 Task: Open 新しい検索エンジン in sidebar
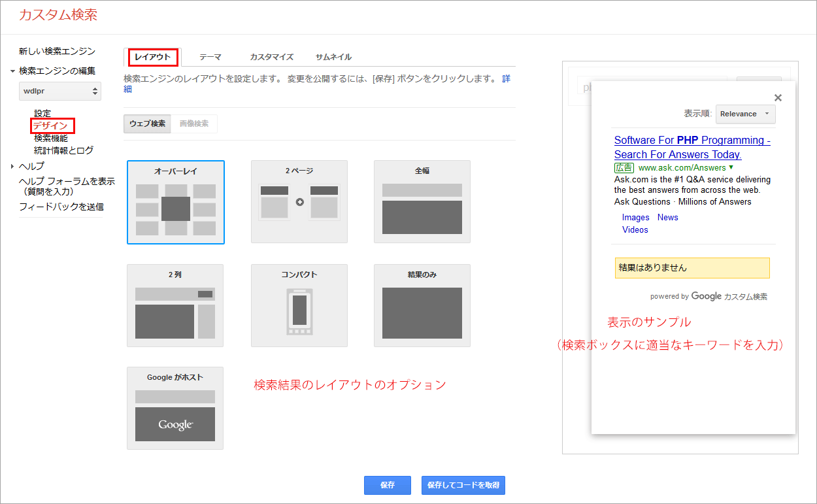coord(57,51)
